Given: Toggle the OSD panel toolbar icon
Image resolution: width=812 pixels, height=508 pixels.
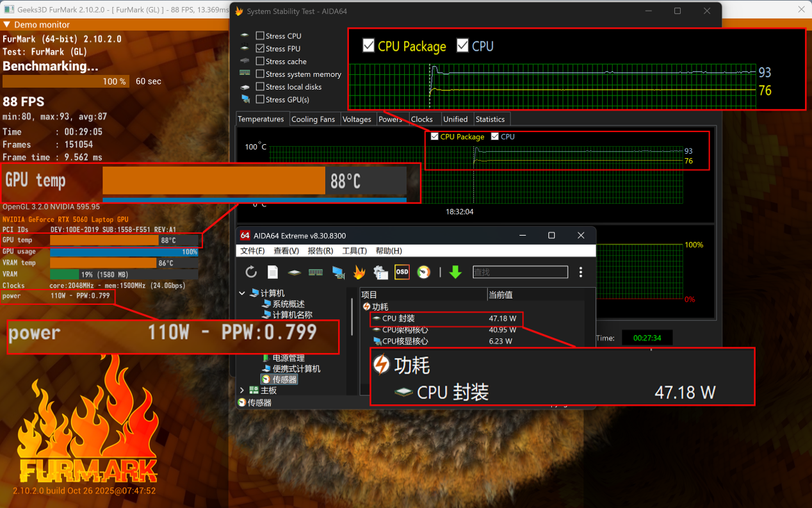Looking at the screenshot, I should point(402,272).
